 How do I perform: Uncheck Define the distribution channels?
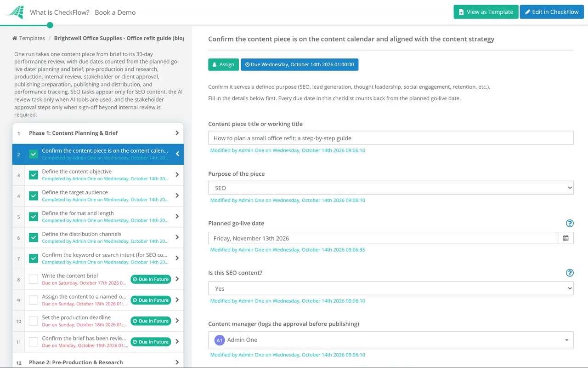pyautogui.click(x=34, y=237)
